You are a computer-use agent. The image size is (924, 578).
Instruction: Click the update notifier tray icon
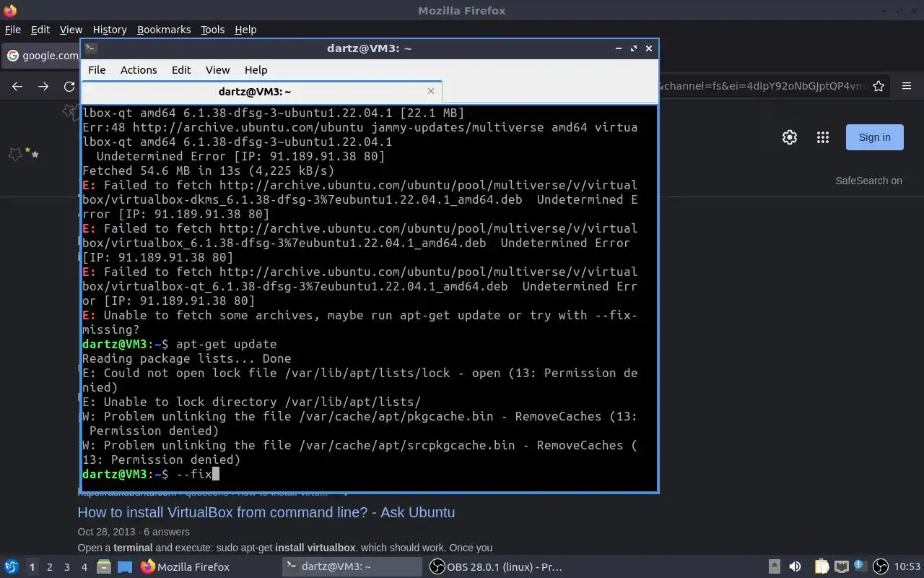pyautogui.click(x=860, y=567)
